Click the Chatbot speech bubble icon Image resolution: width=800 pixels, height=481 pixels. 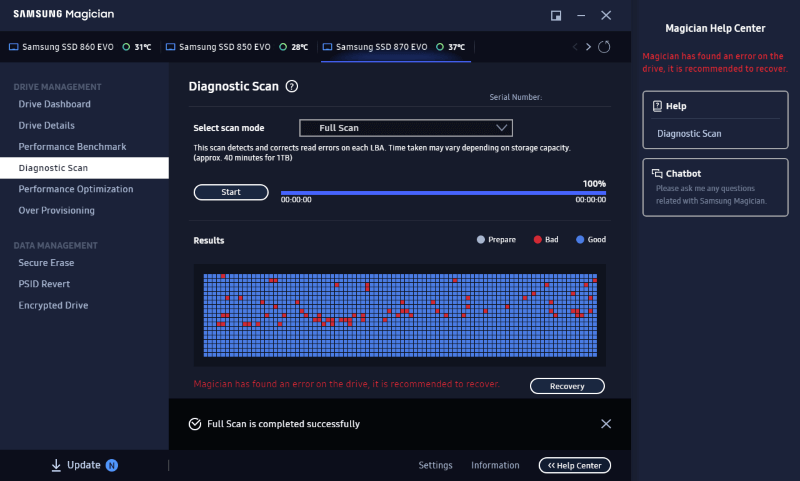pos(657,173)
